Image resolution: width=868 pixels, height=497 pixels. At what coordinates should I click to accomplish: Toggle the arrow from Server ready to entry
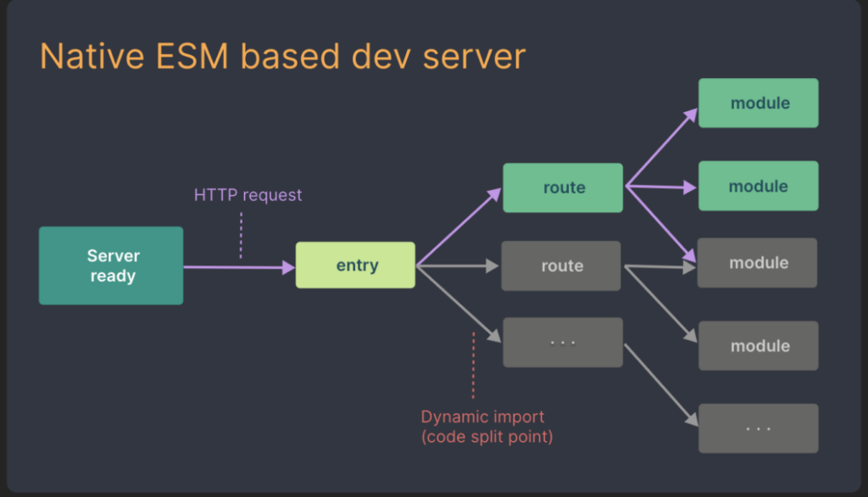pos(237,265)
